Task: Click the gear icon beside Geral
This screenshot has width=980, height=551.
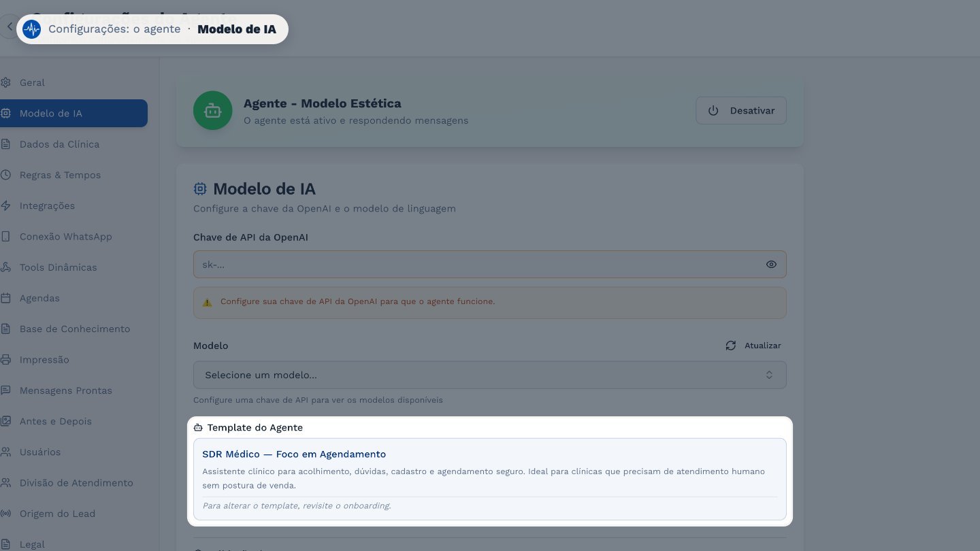Action: click(x=5, y=82)
